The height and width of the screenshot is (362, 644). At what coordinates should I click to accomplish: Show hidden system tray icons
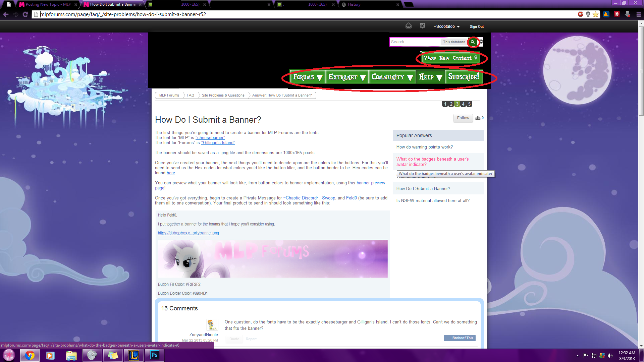578,356
